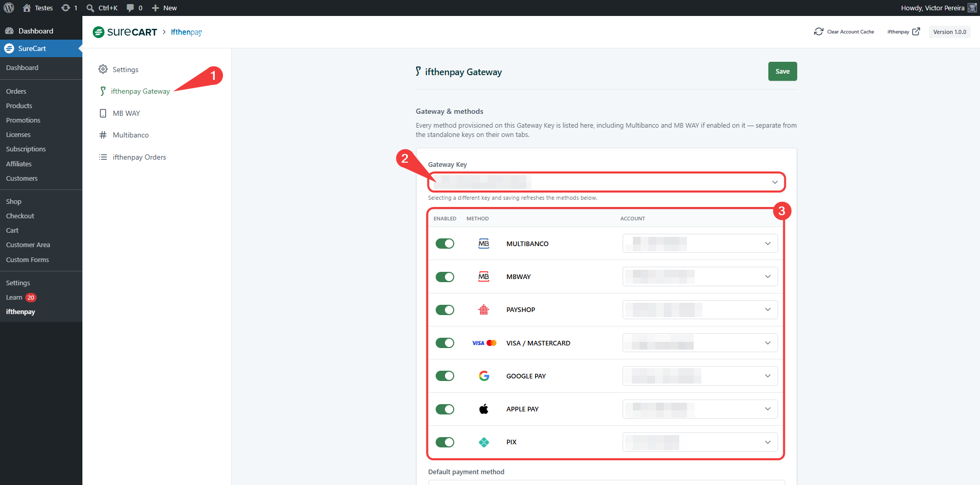Open the Gateway Key dropdown
Viewport: 980px width, 485px height.
tap(606, 182)
